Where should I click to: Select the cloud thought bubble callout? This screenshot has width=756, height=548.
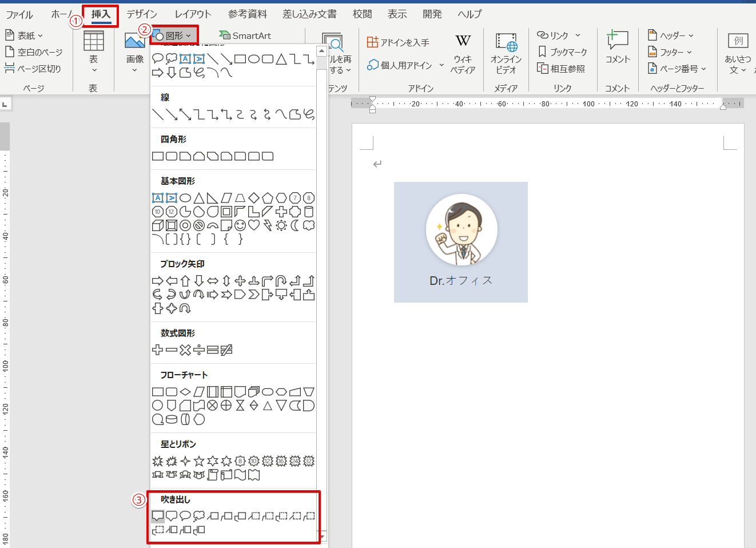coord(199,516)
